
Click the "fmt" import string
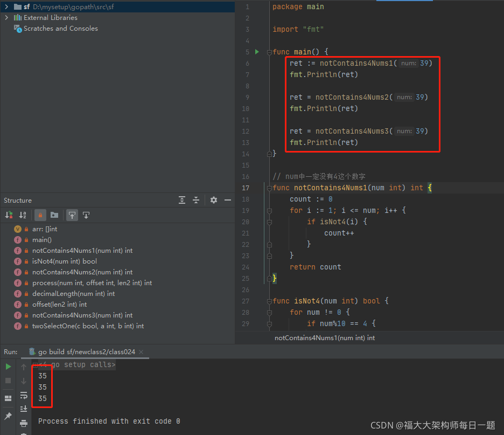coord(313,29)
